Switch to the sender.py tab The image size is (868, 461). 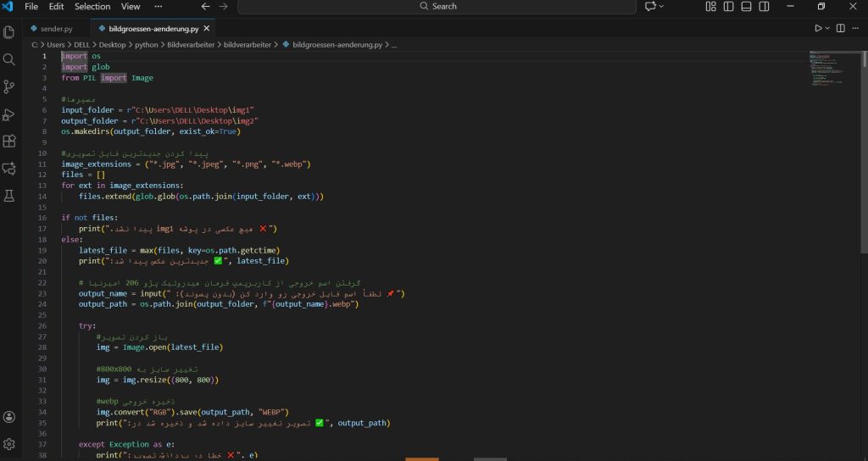click(56, 28)
